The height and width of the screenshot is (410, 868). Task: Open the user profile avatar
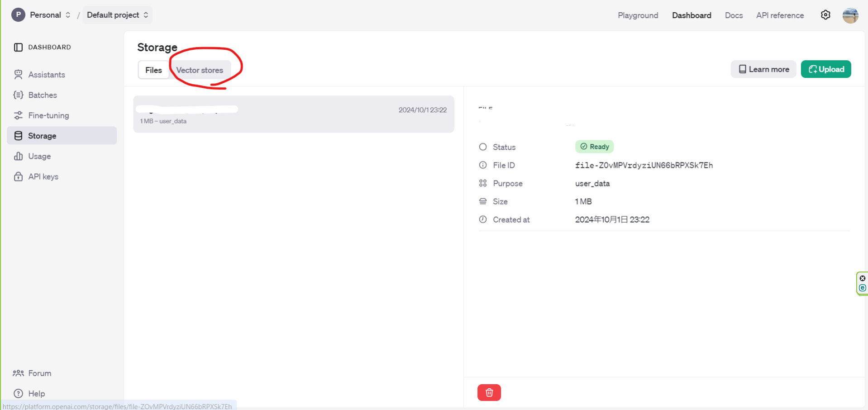850,15
